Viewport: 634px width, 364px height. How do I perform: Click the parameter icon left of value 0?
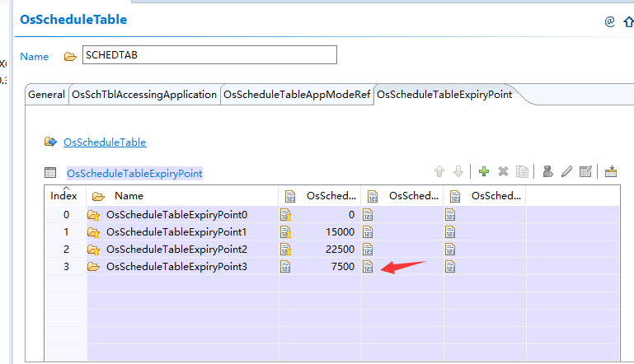(285, 215)
